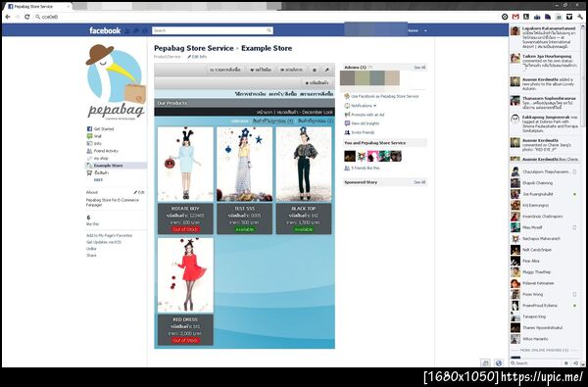
Task: Open ROTATE BOY product image
Action: click(x=185, y=165)
